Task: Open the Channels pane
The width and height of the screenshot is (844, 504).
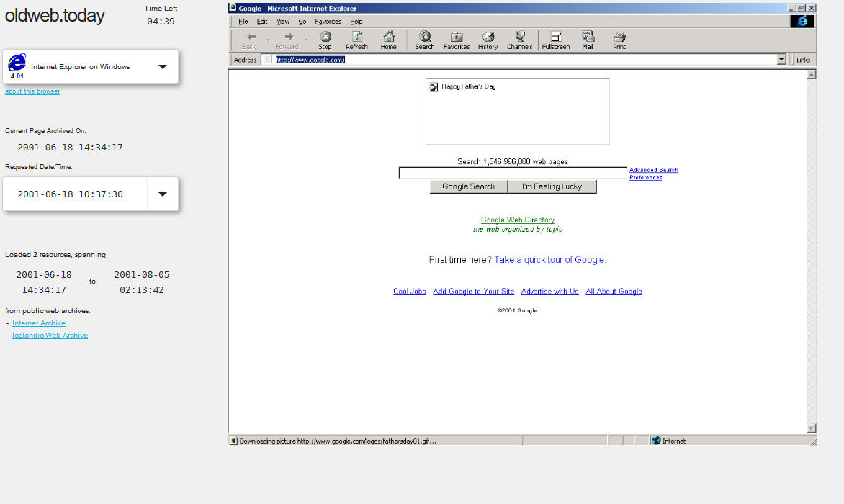Action: click(x=519, y=40)
